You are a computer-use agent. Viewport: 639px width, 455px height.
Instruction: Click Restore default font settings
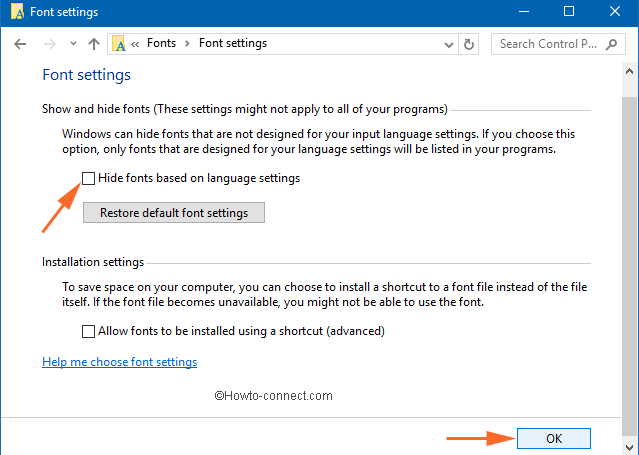pyautogui.click(x=174, y=212)
